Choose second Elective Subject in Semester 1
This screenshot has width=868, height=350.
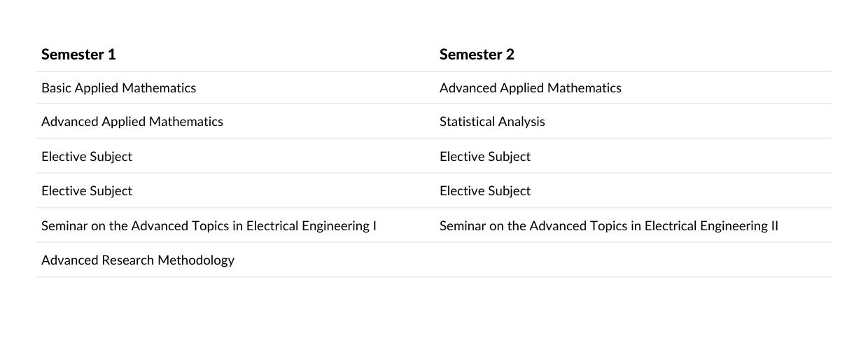(87, 191)
